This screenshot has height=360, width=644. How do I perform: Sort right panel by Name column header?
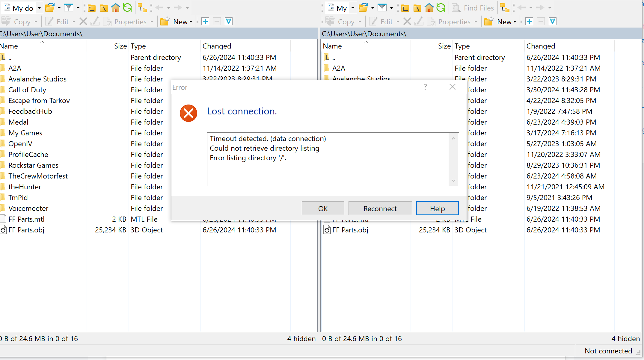pyautogui.click(x=332, y=46)
